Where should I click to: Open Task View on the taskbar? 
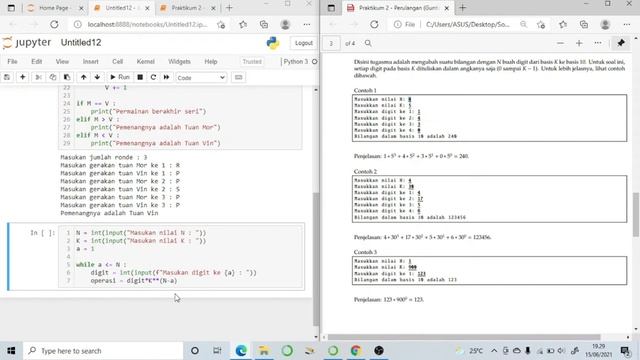217,351
